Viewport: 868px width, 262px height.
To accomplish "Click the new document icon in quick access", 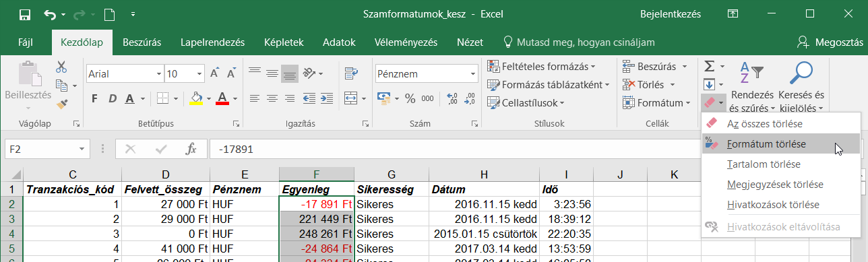I will pyautogui.click(x=109, y=13).
